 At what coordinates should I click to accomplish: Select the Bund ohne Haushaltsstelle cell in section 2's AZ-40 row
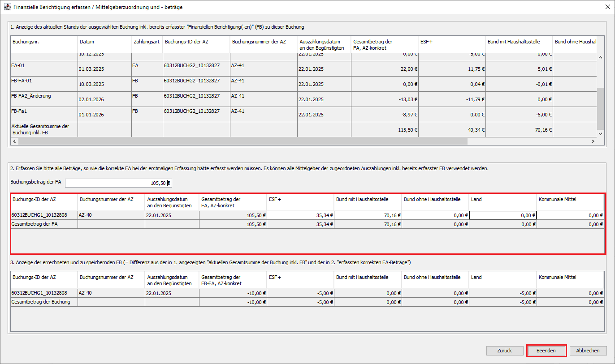click(x=435, y=215)
